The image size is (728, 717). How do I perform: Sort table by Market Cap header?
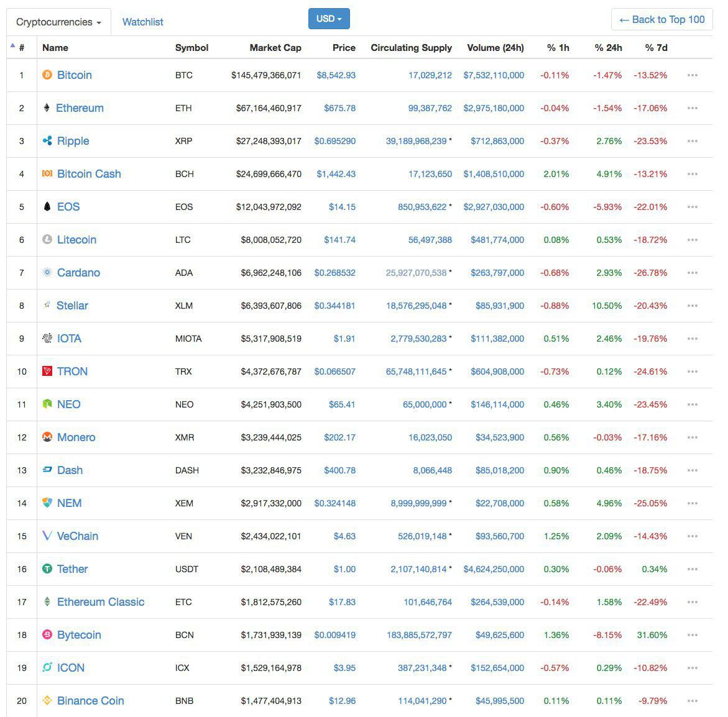(x=275, y=48)
